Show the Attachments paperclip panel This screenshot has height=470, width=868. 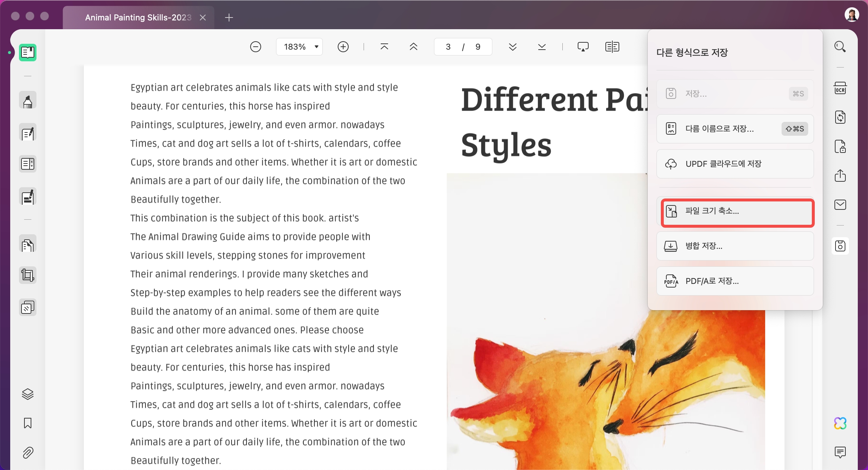(x=28, y=452)
